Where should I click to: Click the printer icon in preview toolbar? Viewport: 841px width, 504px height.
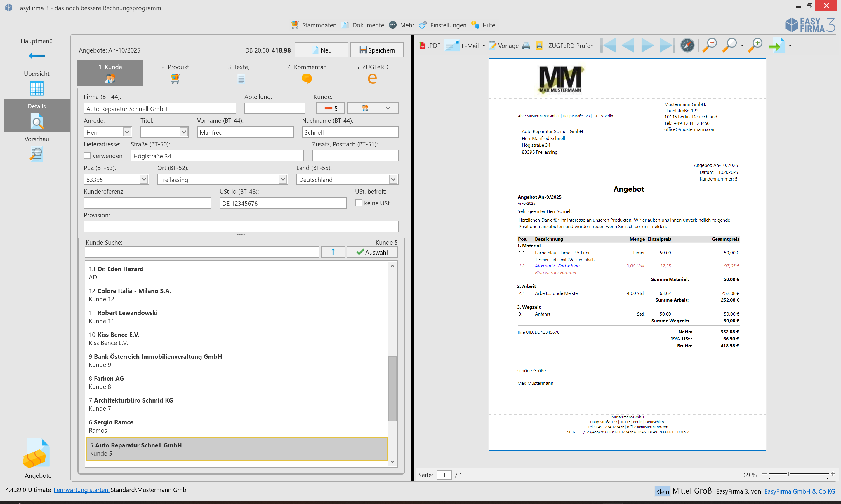click(x=526, y=45)
